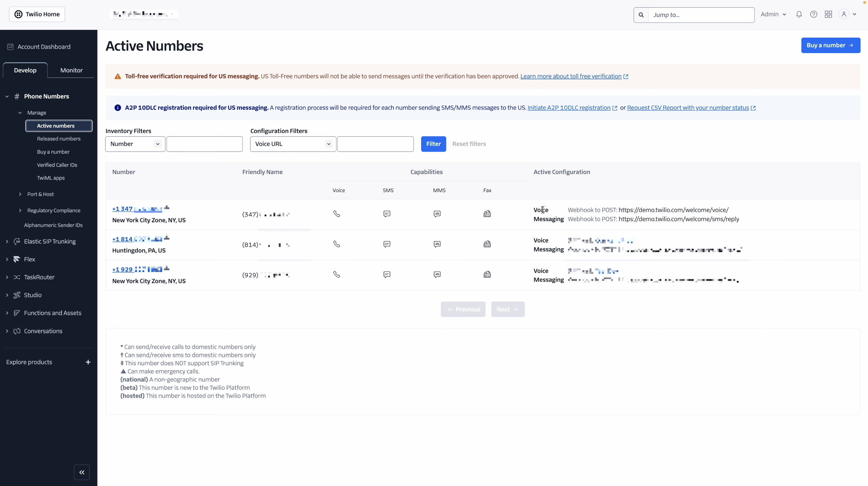The height and width of the screenshot is (486, 868).
Task: Open the products grid icon
Action: (829, 14)
